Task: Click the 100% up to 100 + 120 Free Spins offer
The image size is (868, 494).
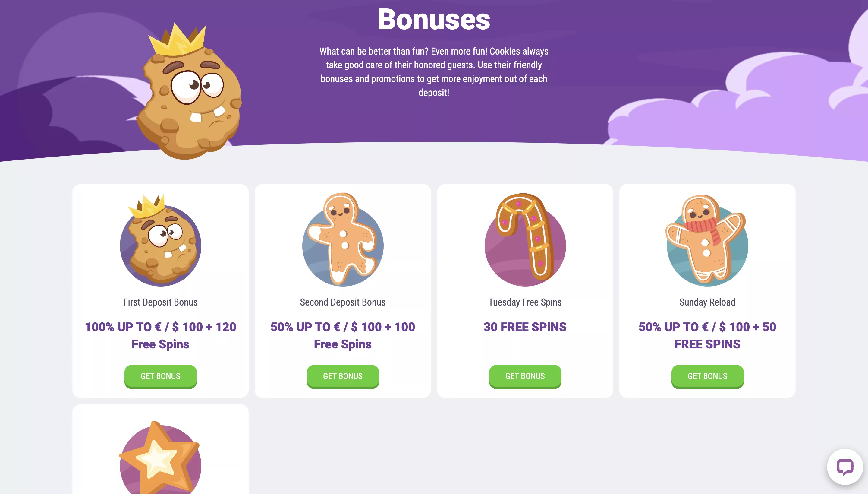Action: pyautogui.click(x=160, y=335)
